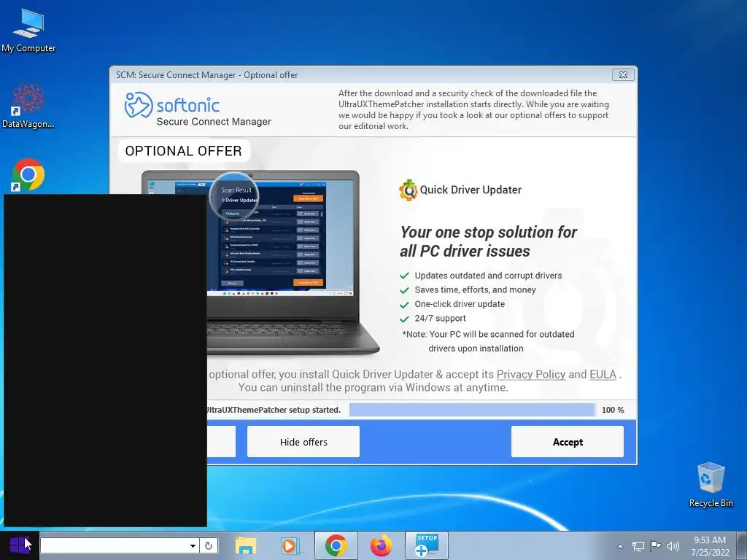Open the EULA link

click(603, 374)
